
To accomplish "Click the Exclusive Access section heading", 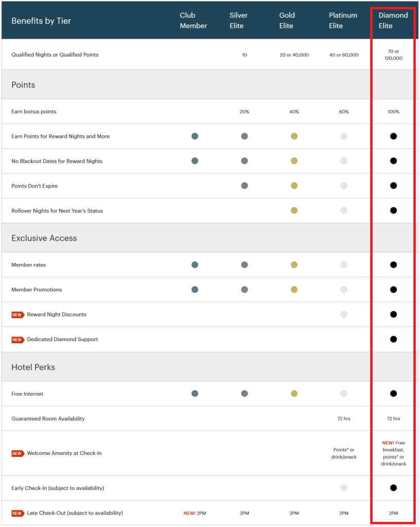I will coord(44,238).
